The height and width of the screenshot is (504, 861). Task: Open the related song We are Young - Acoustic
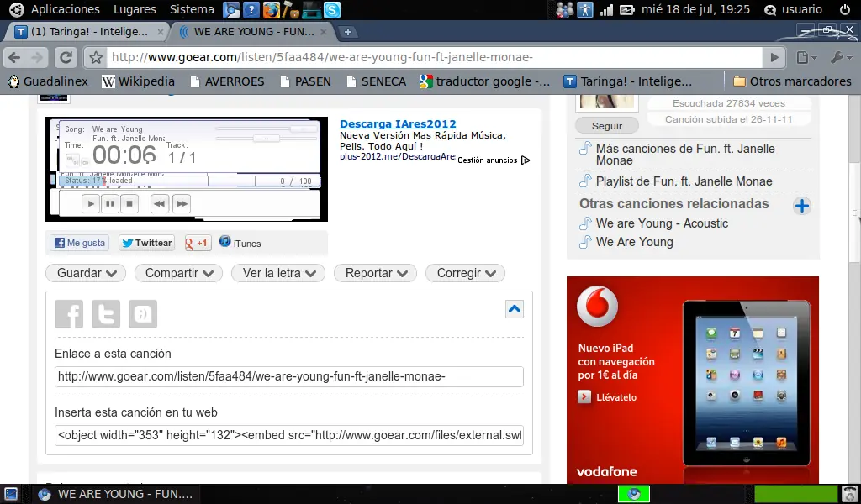pos(663,223)
